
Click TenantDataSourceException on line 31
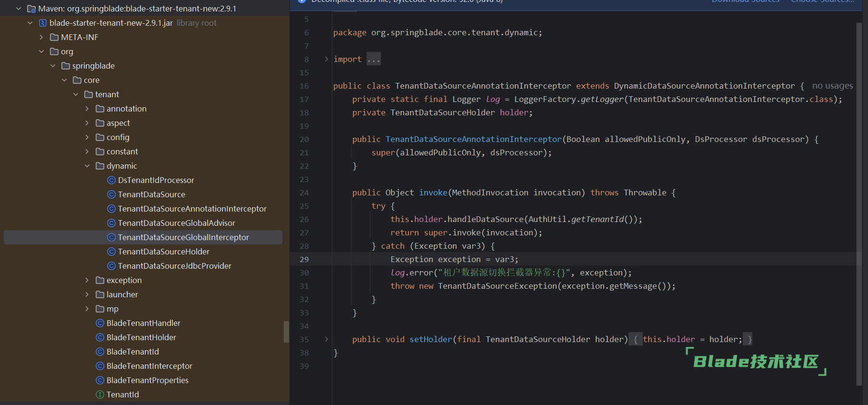(498, 286)
